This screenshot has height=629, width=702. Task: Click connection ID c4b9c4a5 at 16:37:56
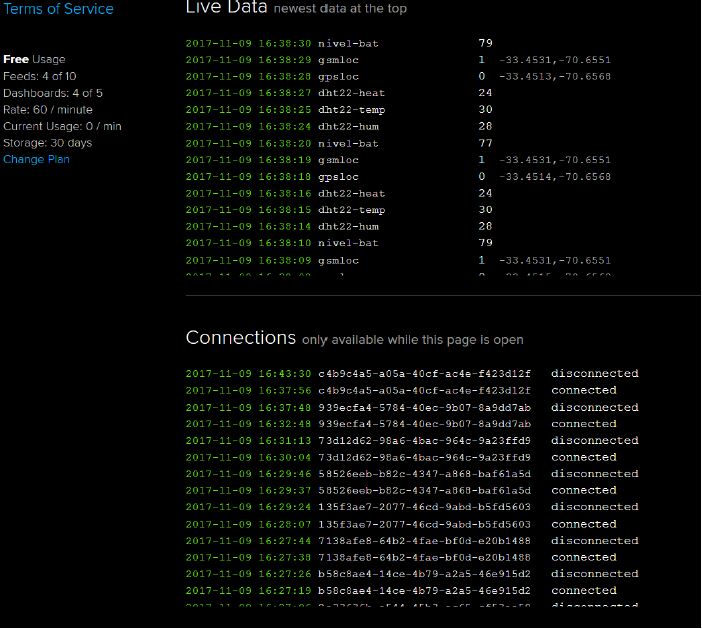click(x=424, y=391)
